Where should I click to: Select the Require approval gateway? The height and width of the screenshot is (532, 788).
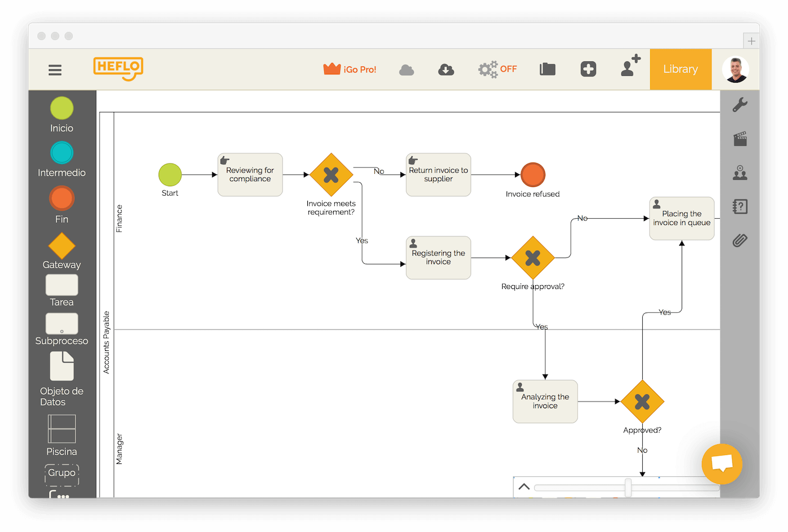click(x=533, y=258)
